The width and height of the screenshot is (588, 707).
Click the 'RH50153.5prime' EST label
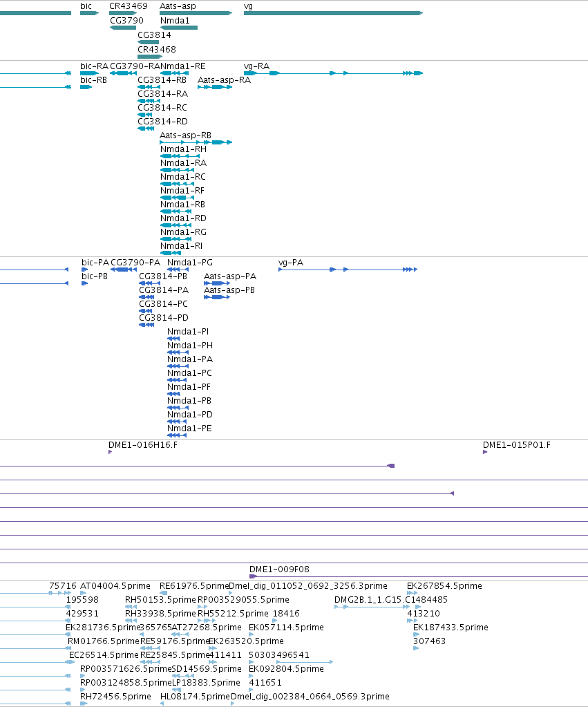pyautogui.click(x=160, y=600)
